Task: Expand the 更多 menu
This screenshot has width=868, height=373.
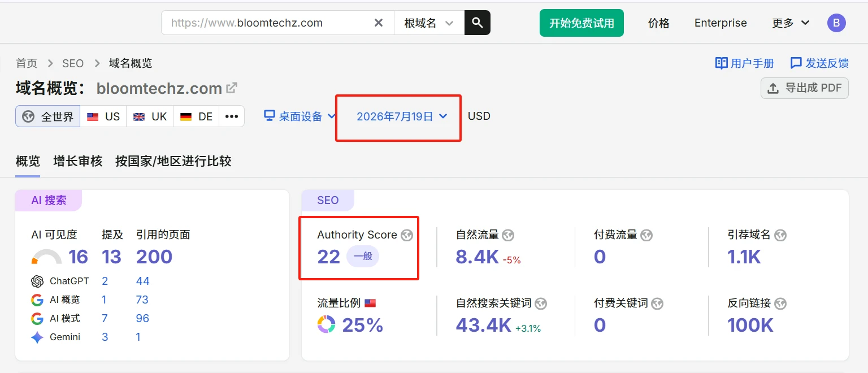Action: (791, 23)
